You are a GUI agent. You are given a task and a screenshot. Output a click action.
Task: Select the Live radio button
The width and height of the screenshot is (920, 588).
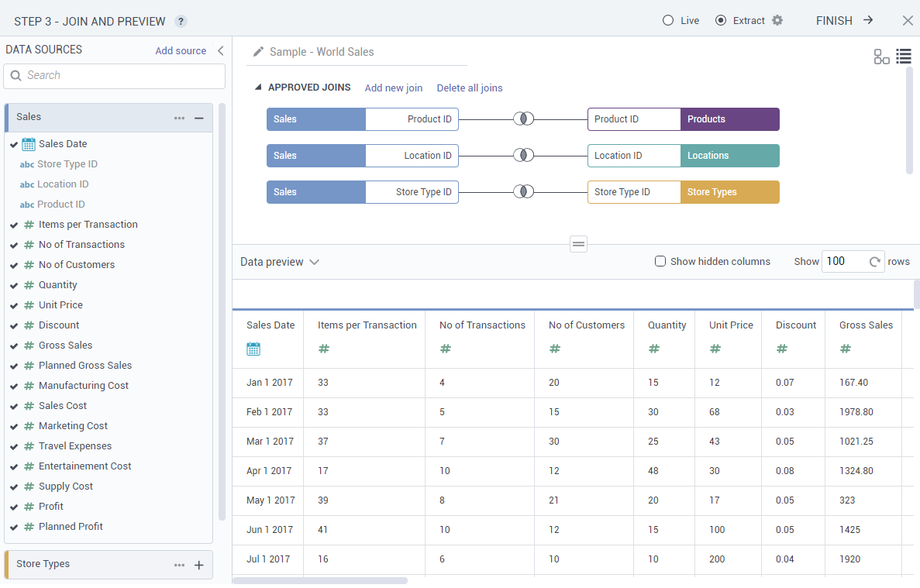(668, 21)
